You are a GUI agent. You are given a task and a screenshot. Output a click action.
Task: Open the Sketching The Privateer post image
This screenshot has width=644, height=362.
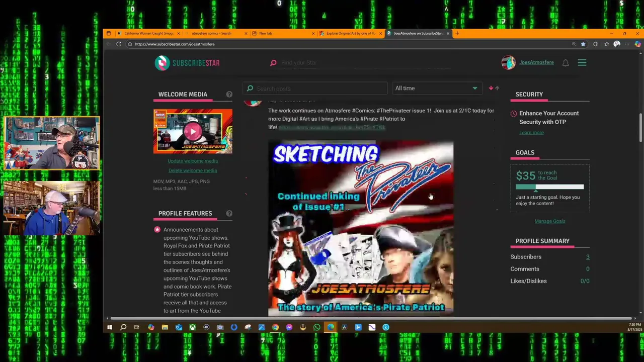click(361, 228)
